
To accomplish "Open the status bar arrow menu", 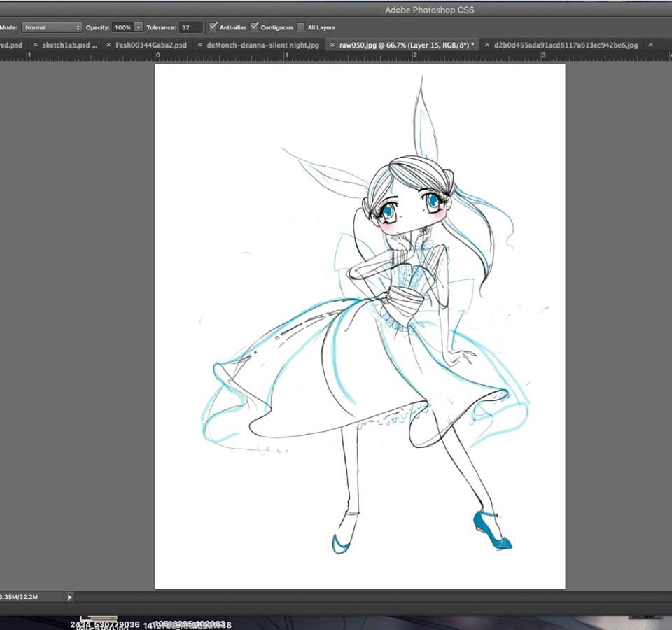I will click(69, 597).
